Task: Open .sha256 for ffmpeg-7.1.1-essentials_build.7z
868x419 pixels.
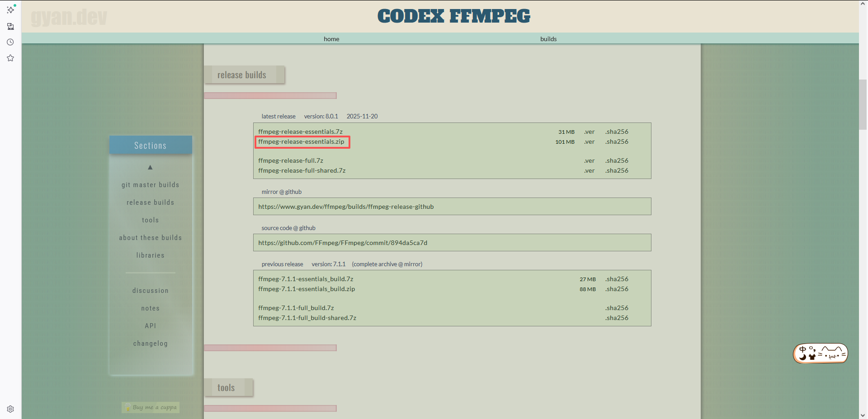Action: point(617,279)
